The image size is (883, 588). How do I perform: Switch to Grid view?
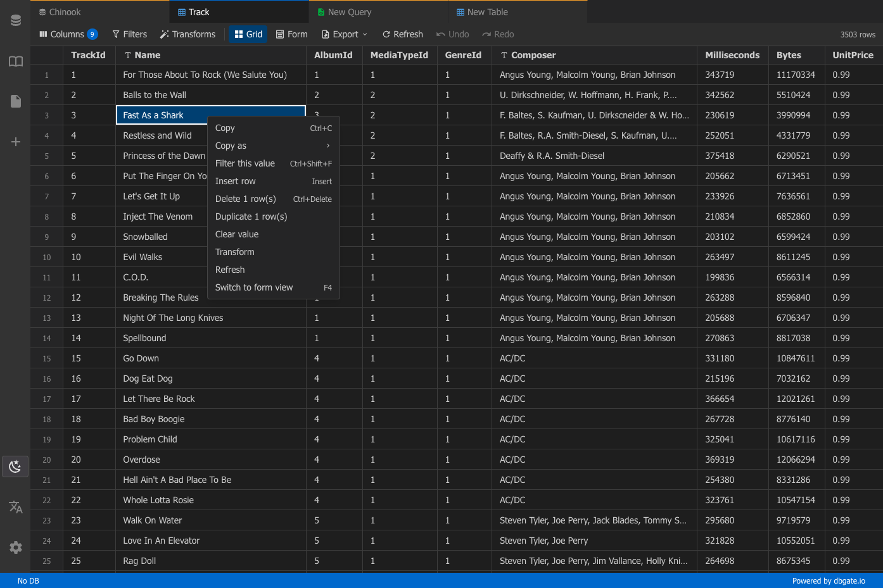(x=248, y=34)
